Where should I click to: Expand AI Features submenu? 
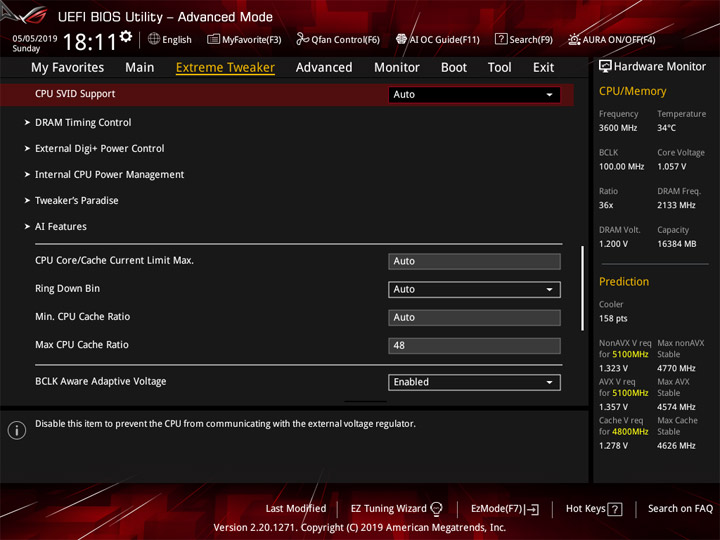pyautogui.click(x=61, y=226)
